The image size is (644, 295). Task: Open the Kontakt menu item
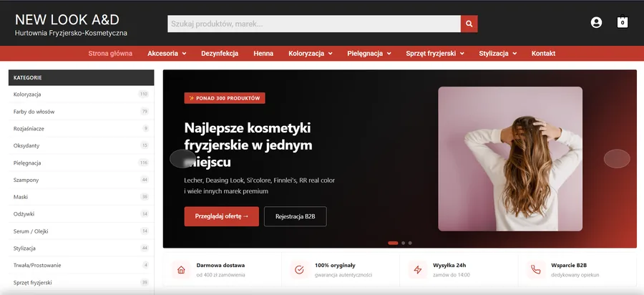pyautogui.click(x=543, y=54)
